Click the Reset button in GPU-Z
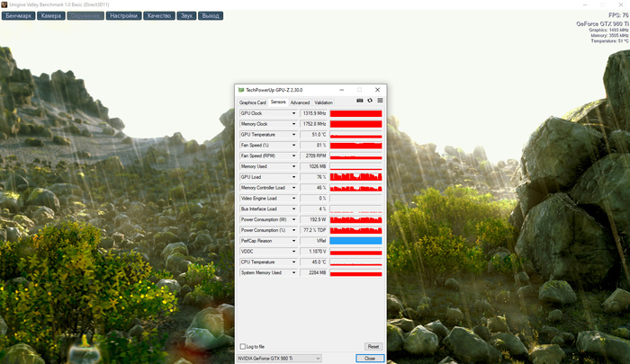 pyautogui.click(x=373, y=346)
